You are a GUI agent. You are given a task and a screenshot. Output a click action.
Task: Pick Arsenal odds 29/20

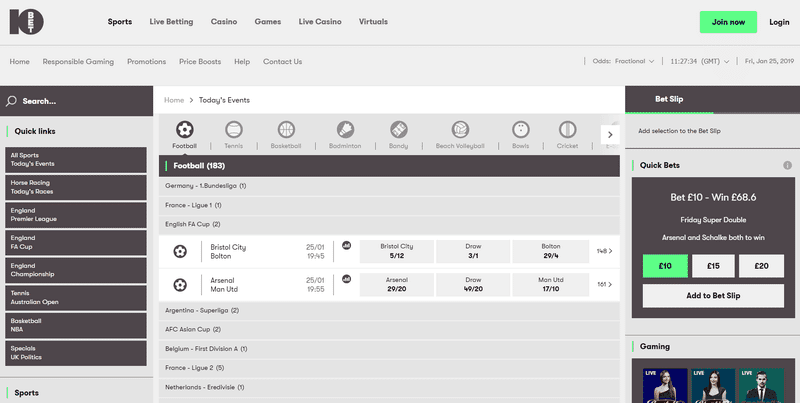396,284
